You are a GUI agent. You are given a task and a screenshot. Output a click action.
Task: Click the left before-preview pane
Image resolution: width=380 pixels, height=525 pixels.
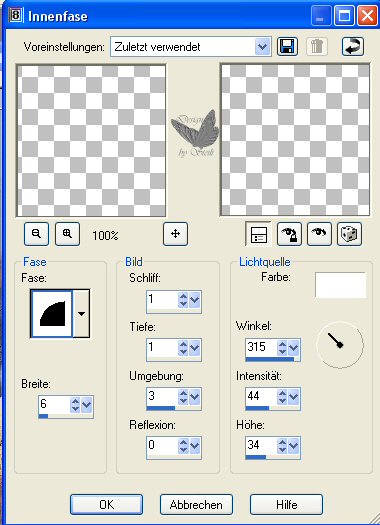(x=91, y=140)
